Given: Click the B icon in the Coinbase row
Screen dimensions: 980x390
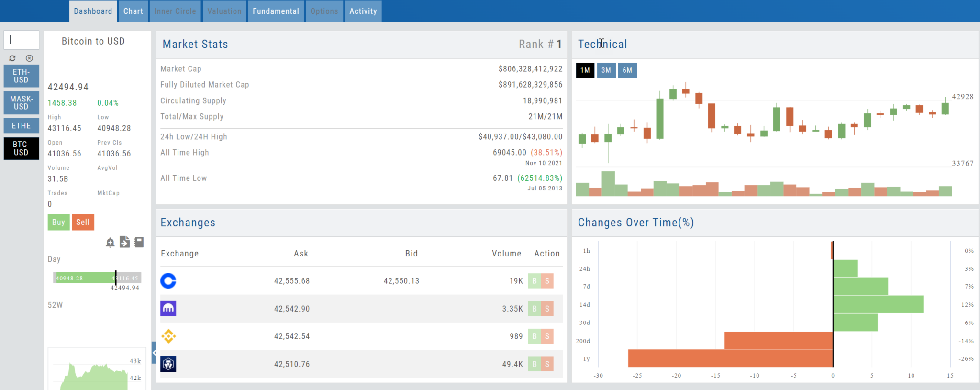Looking at the screenshot, I should [535, 281].
